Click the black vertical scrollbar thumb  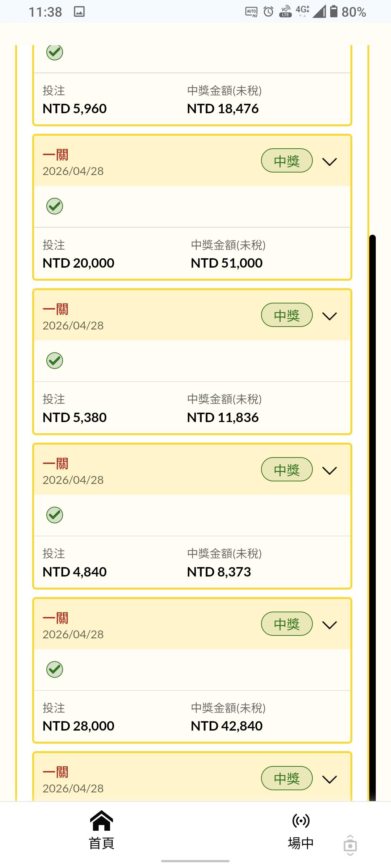tap(372, 506)
